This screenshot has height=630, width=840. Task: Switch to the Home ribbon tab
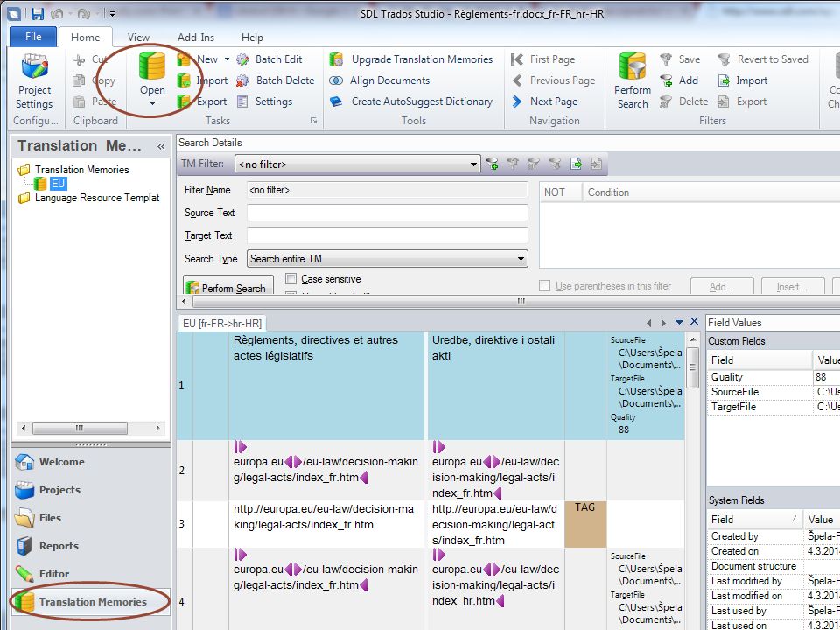(x=85, y=38)
